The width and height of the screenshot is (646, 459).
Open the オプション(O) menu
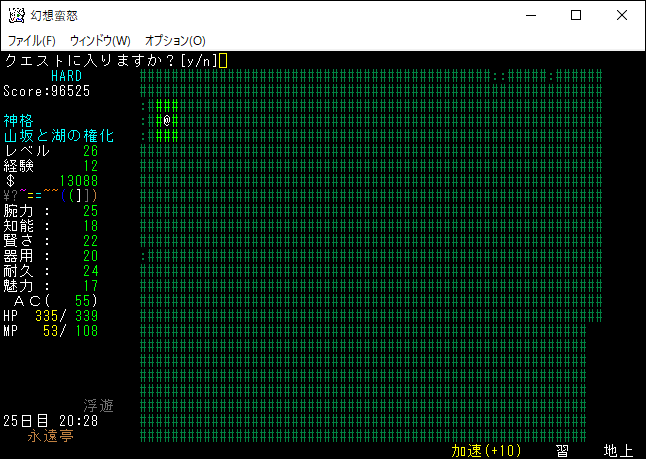click(x=175, y=40)
